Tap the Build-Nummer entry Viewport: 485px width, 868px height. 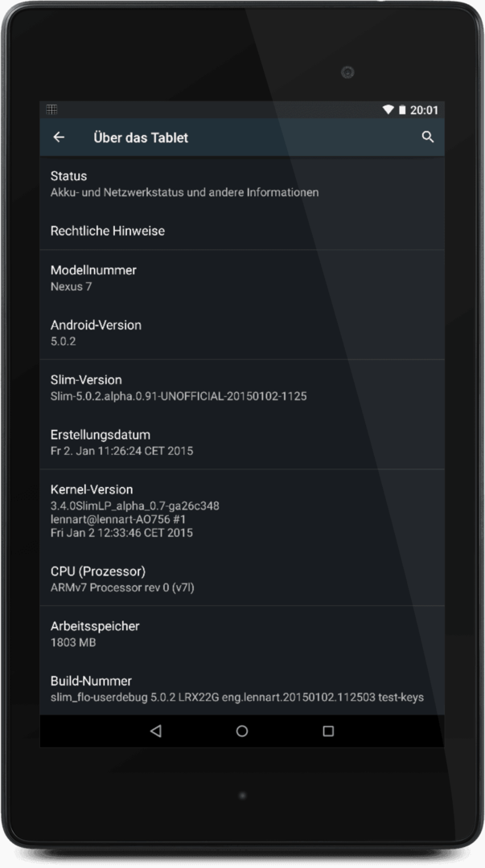click(x=242, y=689)
